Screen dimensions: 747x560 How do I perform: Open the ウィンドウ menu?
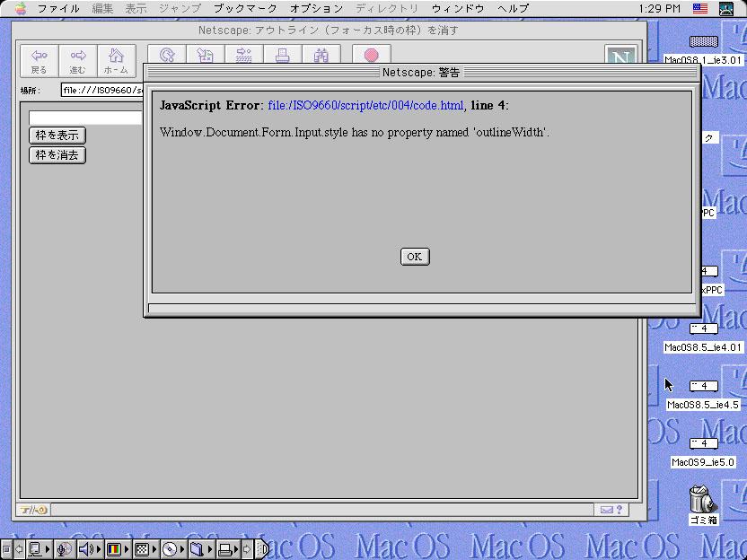click(458, 9)
